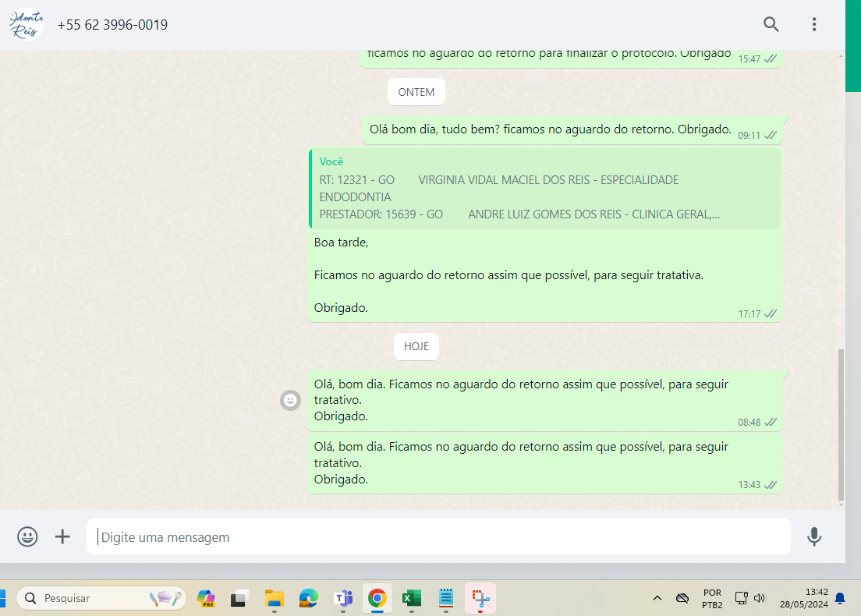Open volume control tray icon

(760, 598)
